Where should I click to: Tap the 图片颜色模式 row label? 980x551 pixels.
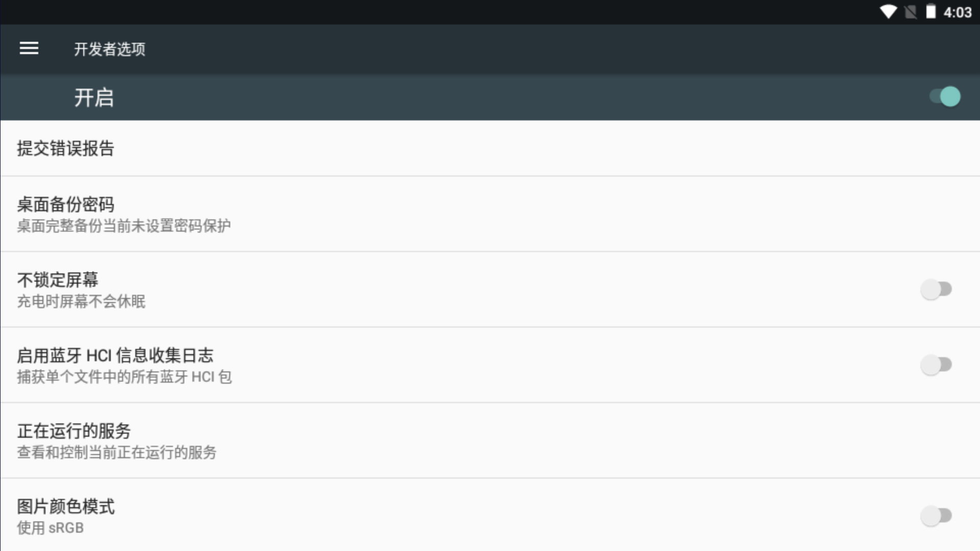pos(66,507)
